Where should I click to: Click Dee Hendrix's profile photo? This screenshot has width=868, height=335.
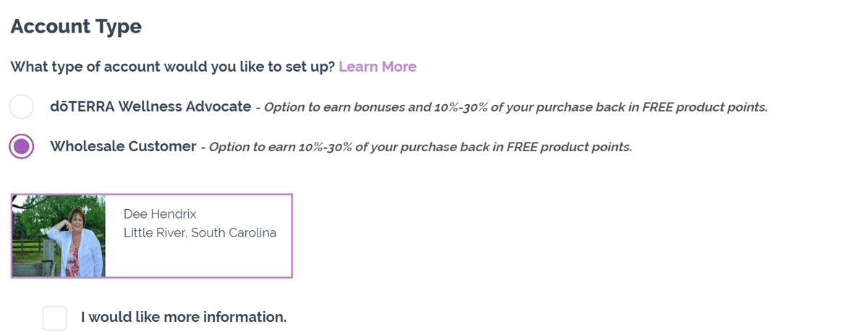click(59, 236)
